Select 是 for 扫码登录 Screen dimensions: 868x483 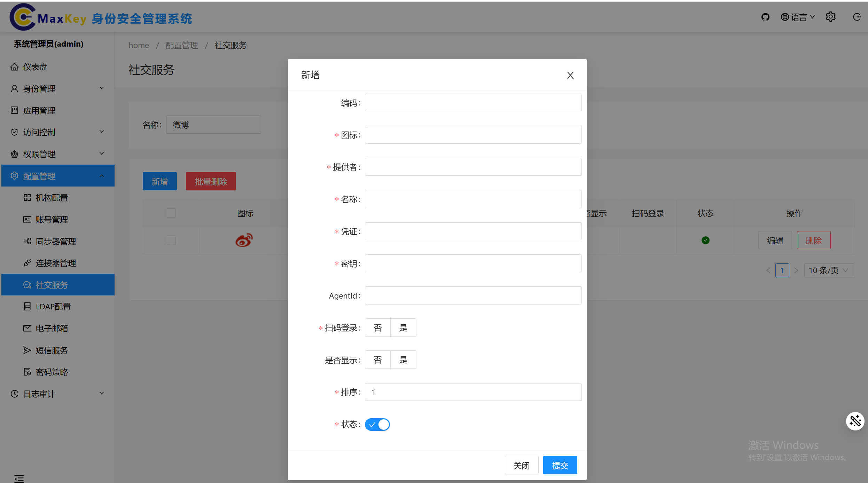[403, 328]
